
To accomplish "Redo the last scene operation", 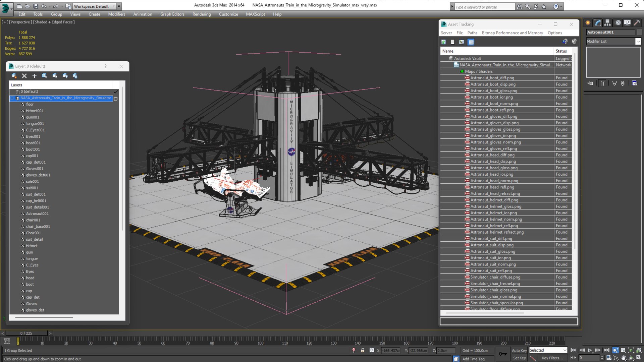I will [x=56, y=6].
